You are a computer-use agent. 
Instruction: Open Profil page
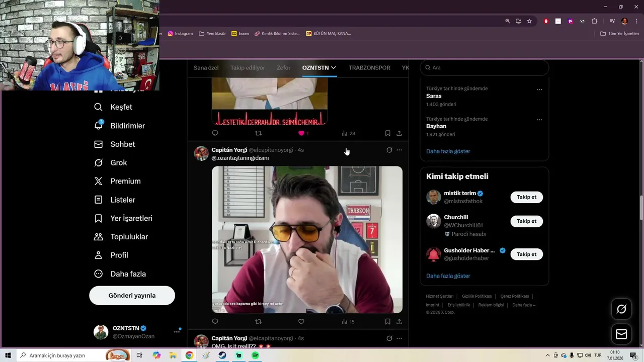point(111,255)
